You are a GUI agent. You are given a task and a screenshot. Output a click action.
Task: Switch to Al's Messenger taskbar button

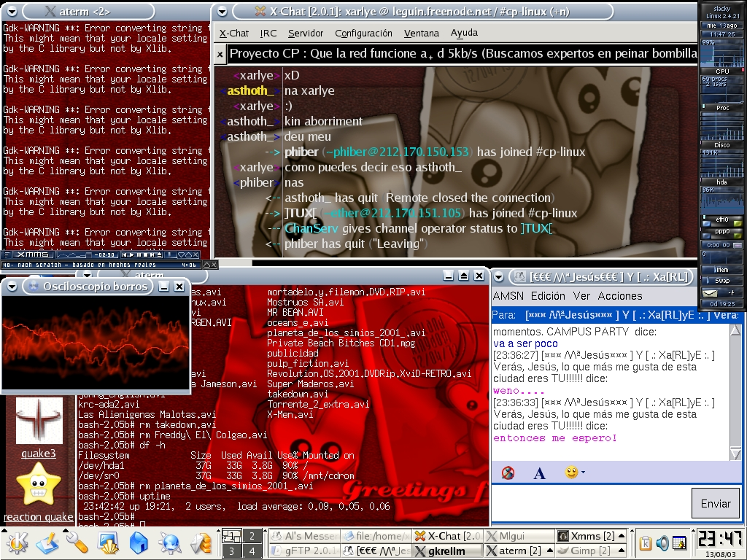pyautogui.click(x=305, y=536)
